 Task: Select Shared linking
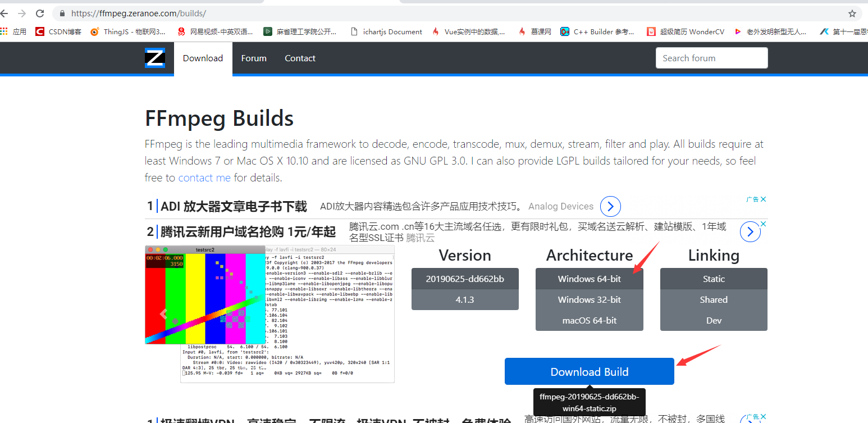click(x=714, y=299)
